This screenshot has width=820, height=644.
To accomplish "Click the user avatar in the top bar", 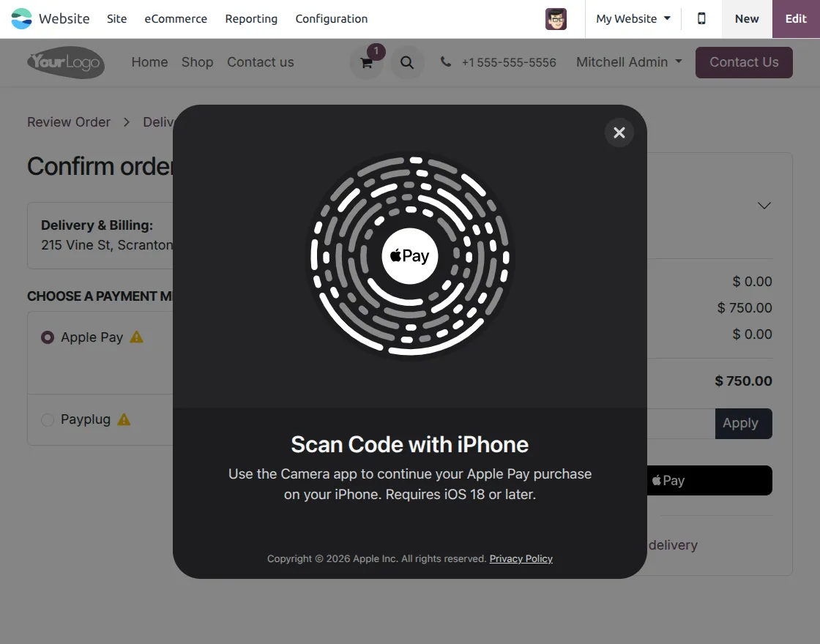I will coord(556,19).
